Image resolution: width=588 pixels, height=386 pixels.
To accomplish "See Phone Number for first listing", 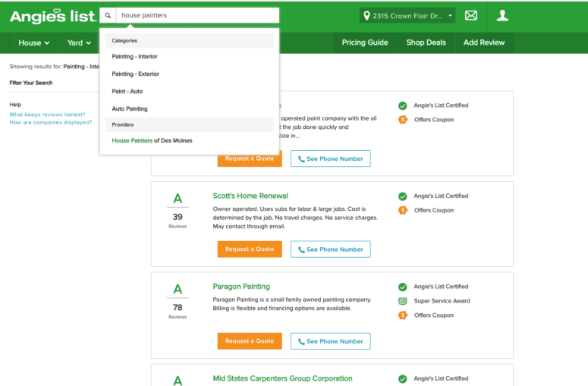I will (330, 158).
